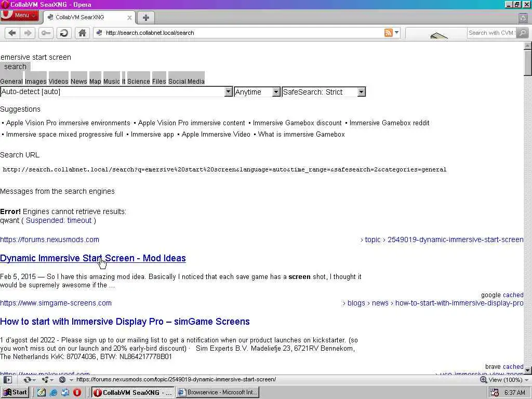Open the Opera Menu button

click(x=20, y=15)
